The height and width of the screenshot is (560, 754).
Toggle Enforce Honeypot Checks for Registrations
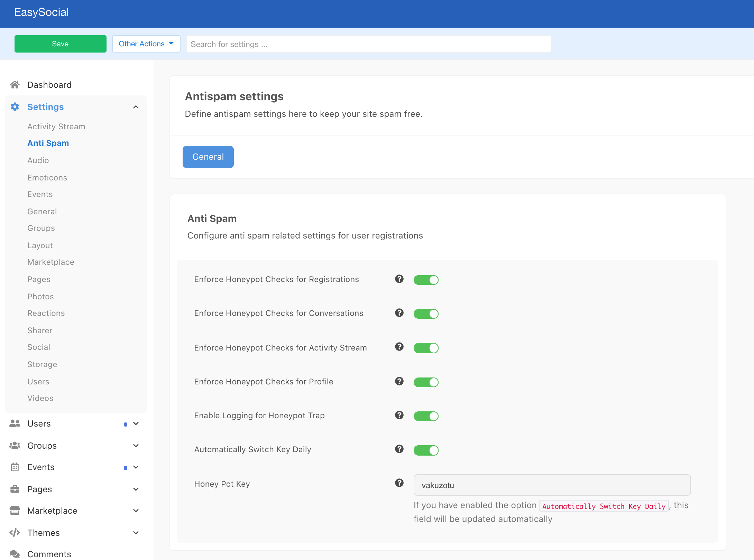coord(426,280)
